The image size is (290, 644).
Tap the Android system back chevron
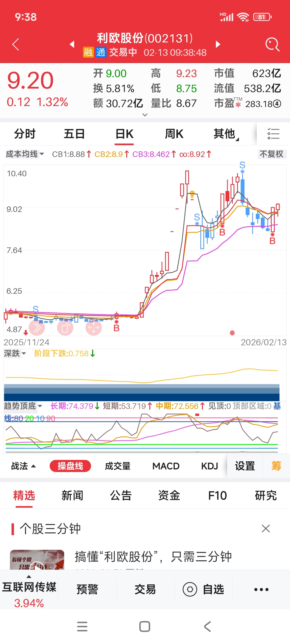[208, 627]
